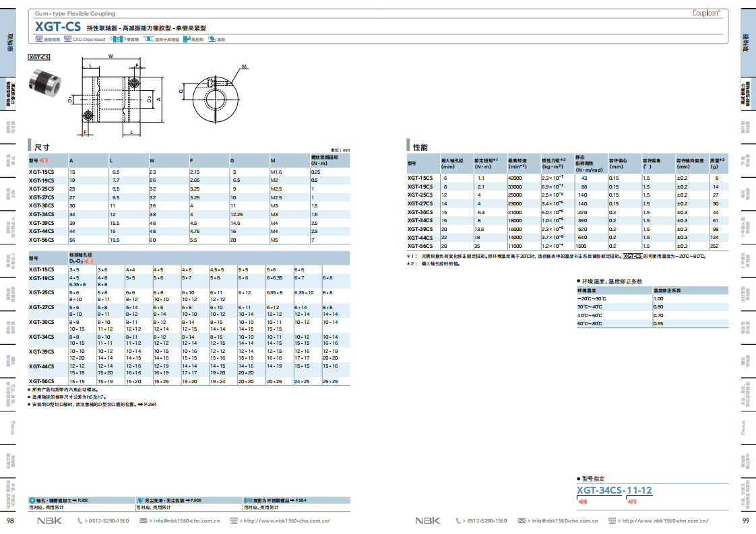Screen dimensions: 756x534
Task: Click the CAD Download monitor icon
Action: point(67,39)
